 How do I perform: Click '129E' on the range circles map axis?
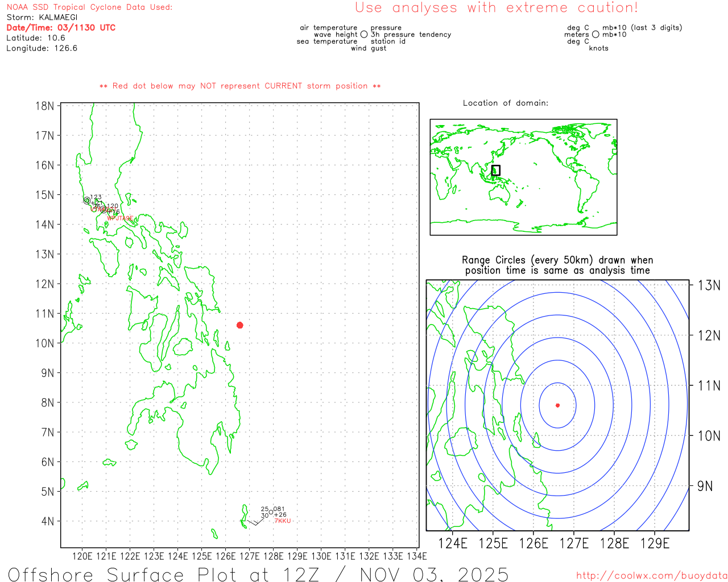(x=655, y=543)
